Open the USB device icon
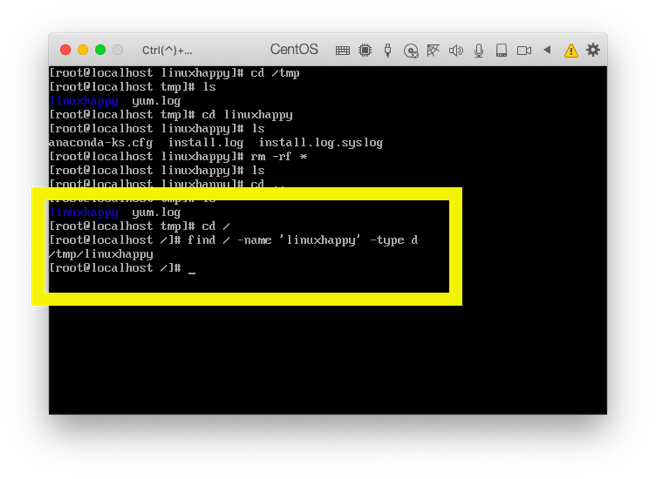The width and height of the screenshot is (656, 479). [x=388, y=50]
